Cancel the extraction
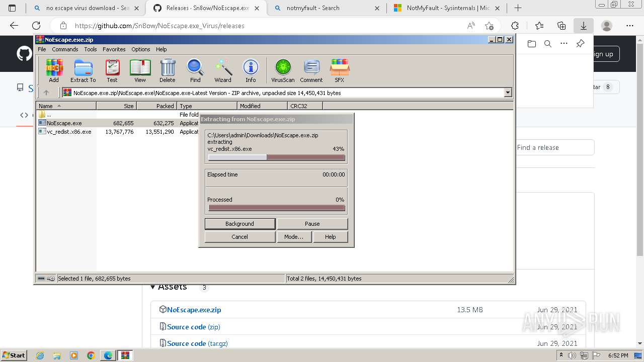Image resolution: width=644 pixels, height=362 pixels. (240, 237)
